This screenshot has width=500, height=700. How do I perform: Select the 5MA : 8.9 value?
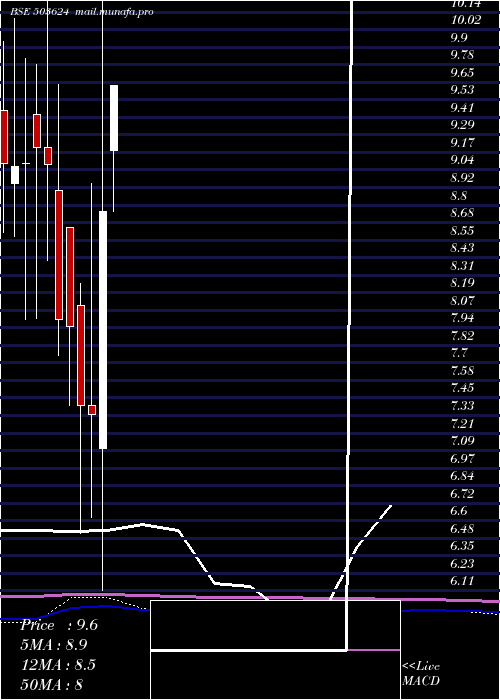click(54, 645)
